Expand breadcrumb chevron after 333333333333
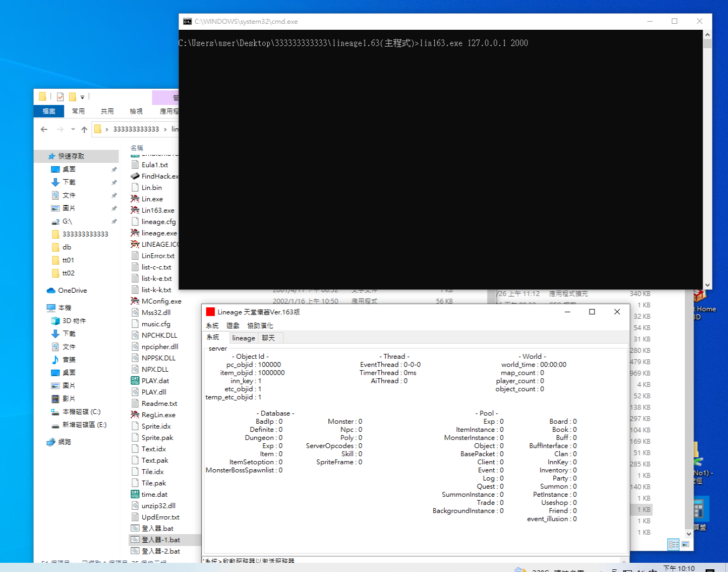728x572 pixels. pos(165,129)
